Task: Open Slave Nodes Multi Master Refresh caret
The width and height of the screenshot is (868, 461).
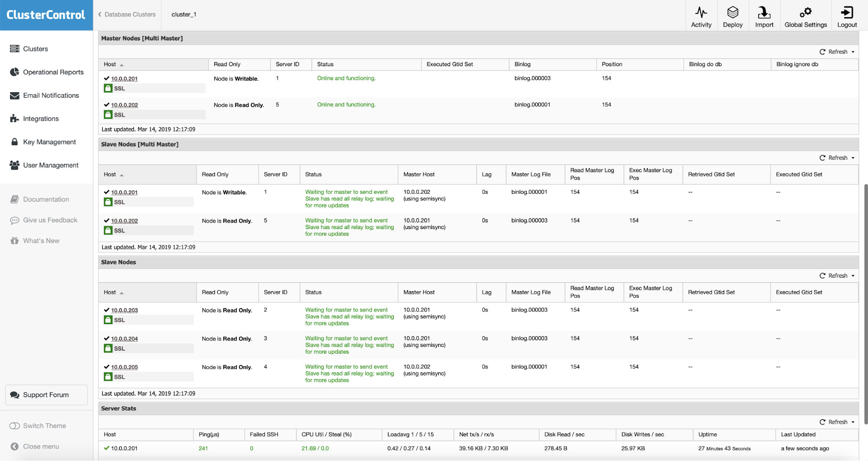Action: pyautogui.click(x=853, y=158)
